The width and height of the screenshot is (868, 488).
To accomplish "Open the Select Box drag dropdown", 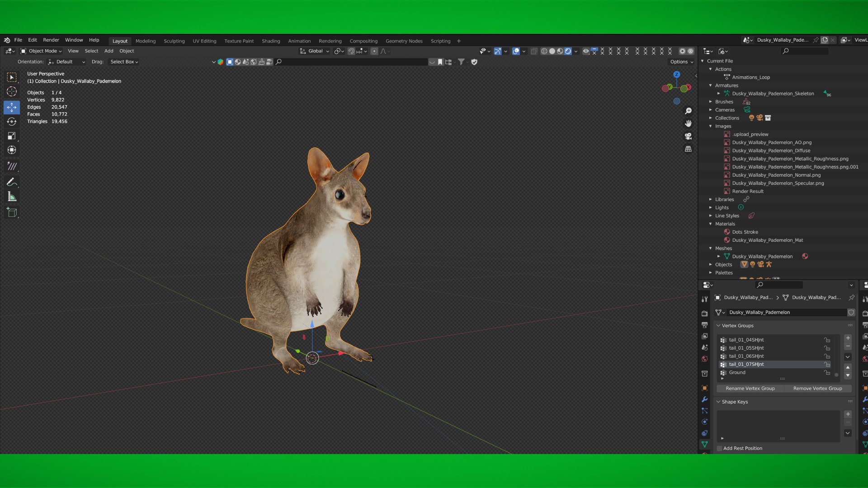I will coord(124,62).
